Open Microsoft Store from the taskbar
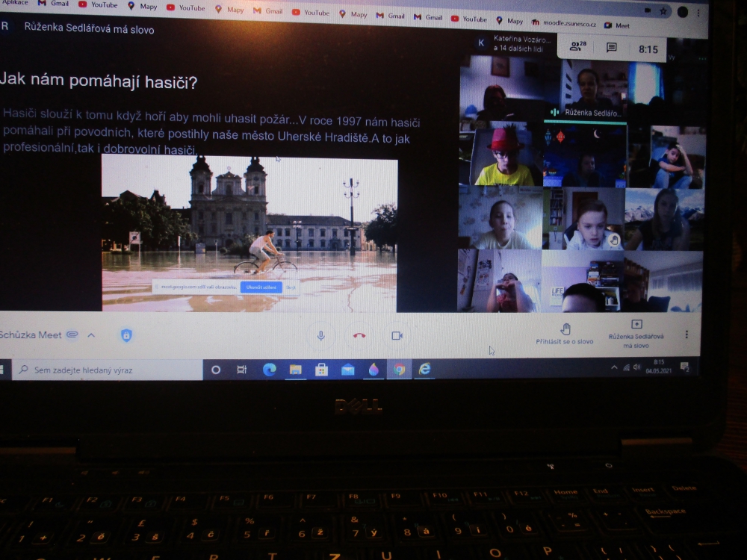The width and height of the screenshot is (747, 560). pyautogui.click(x=321, y=370)
